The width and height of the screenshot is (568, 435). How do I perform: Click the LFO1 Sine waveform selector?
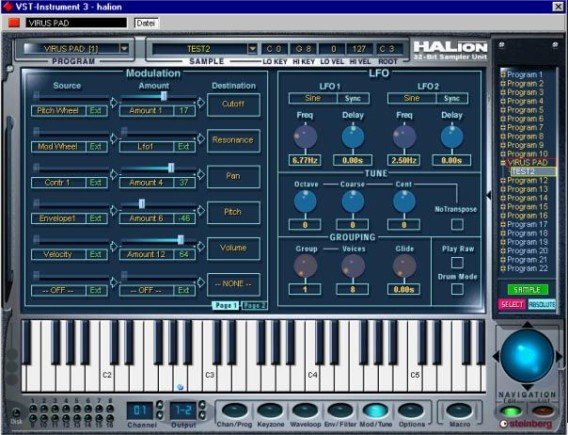[313, 99]
